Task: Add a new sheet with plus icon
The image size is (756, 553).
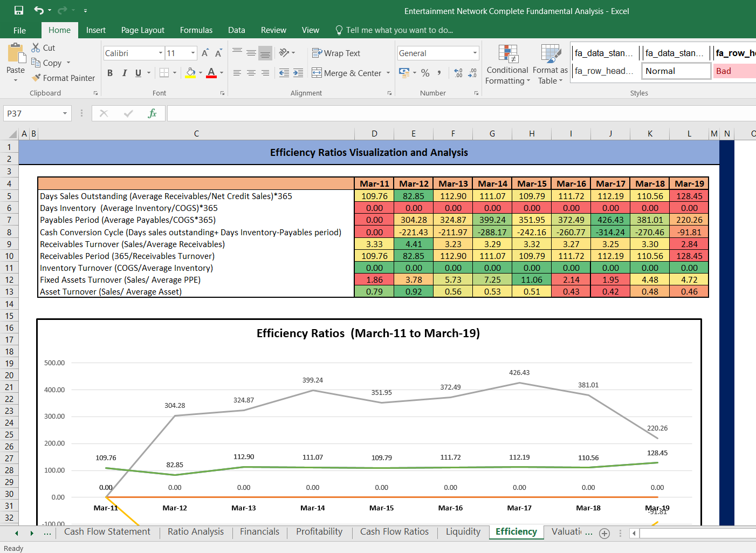Action: tap(604, 534)
